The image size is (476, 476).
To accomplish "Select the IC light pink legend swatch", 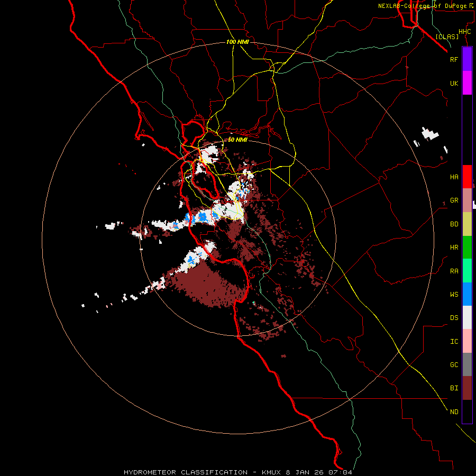I will (x=467, y=341).
